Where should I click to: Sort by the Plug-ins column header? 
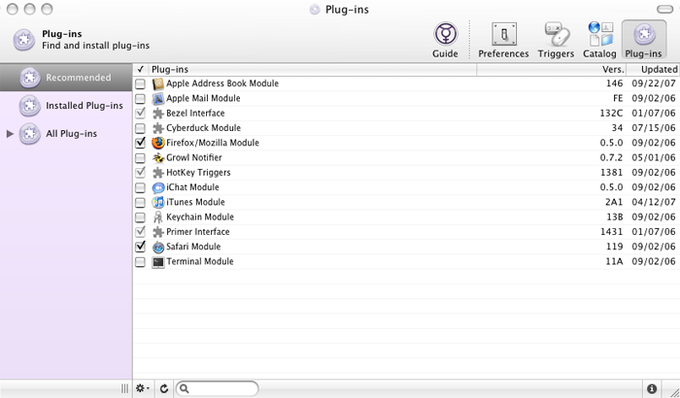(x=313, y=69)
